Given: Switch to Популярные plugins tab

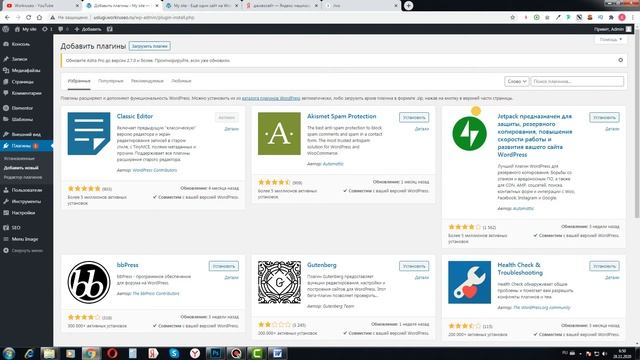Looking at the screenshot, I should point(111,81).
